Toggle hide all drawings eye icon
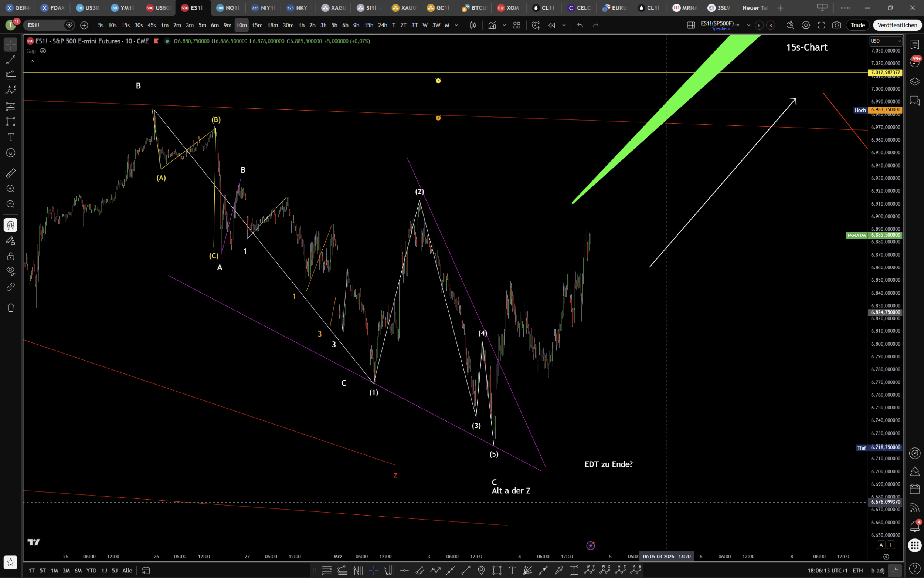 10,271
